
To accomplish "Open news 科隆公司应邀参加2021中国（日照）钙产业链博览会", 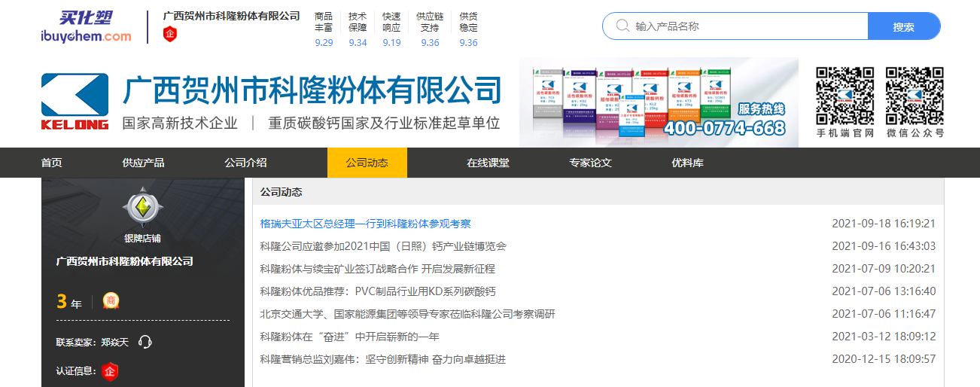I will click(383, 246).
